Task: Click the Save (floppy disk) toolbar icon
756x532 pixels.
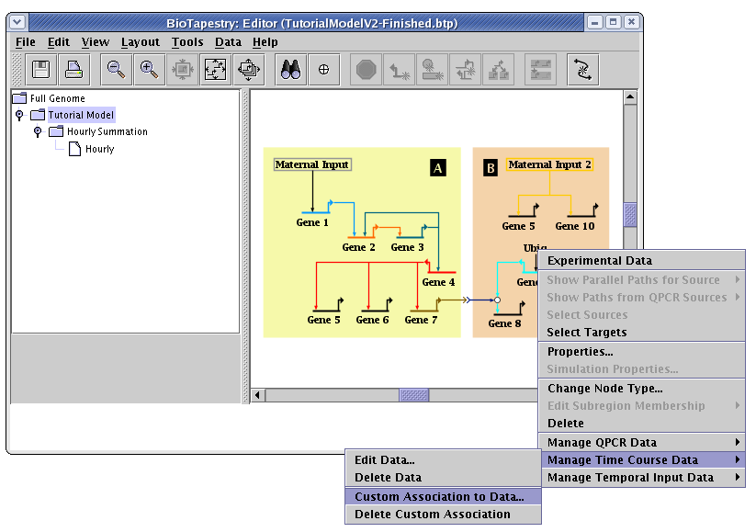Action: [x=40, y=69]
